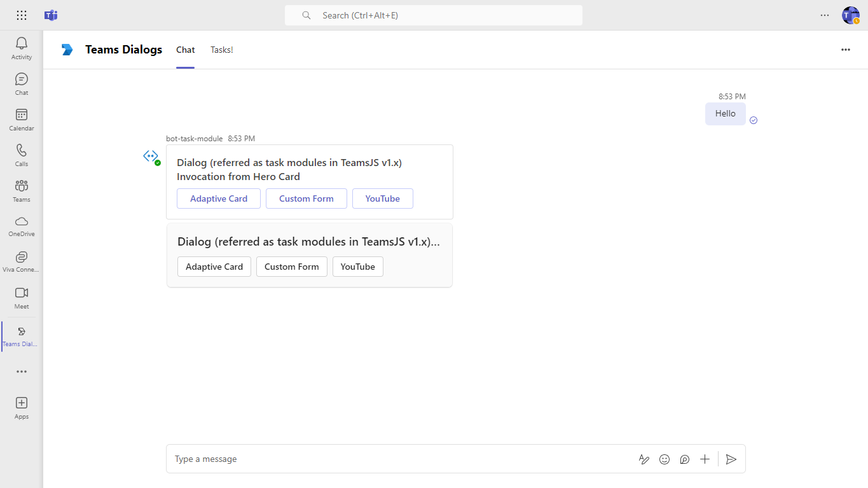868x488 pixels.
Task: Click YouTube button in lower card
Action: click(x=358, y=267)
